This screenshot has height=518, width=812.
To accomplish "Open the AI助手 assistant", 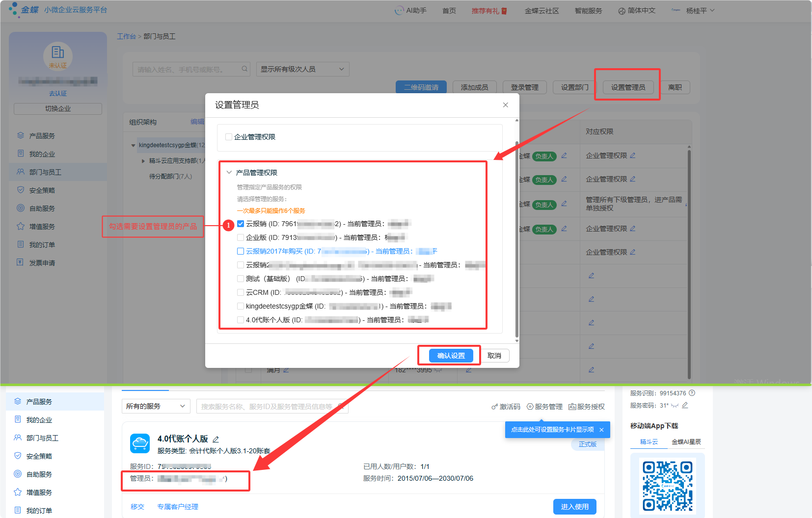I will (411, 10).
